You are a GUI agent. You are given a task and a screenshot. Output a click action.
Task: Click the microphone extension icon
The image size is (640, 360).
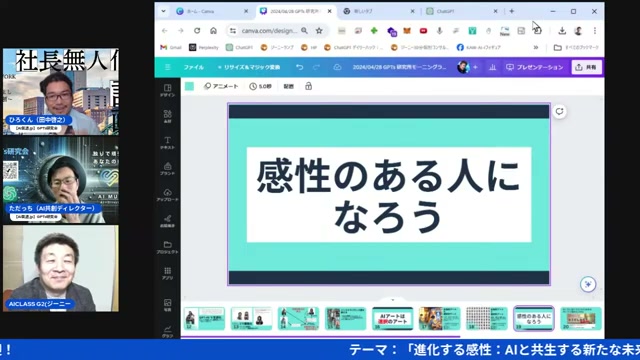click(440, 31)
